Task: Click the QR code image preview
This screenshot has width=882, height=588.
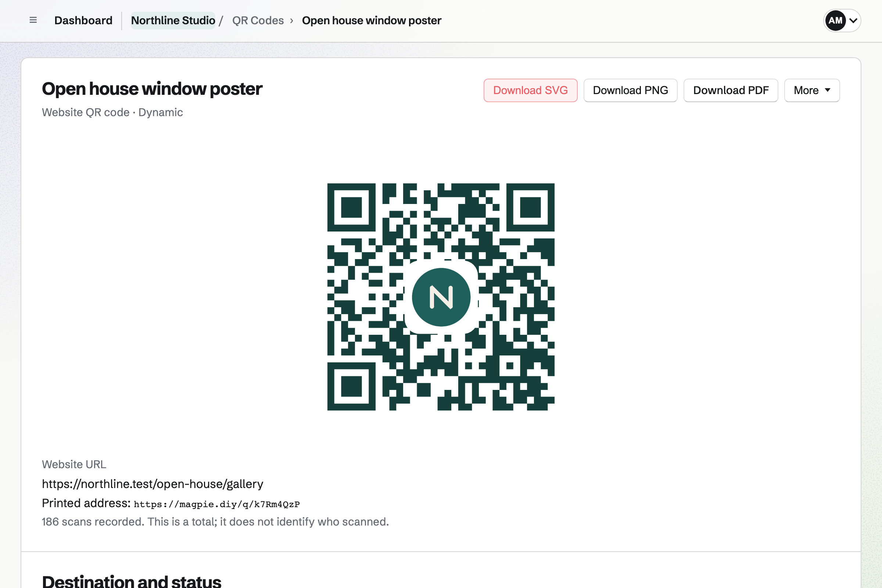Action: (441, 297)
